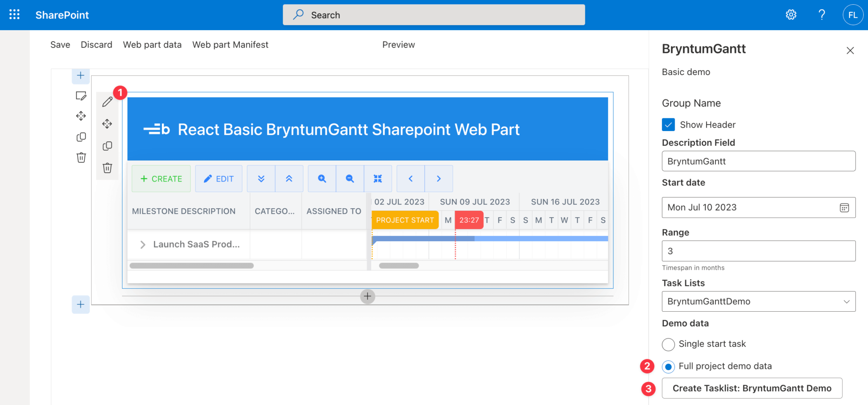Click the zoom out magnifier icon
The width and height of the screenshot is (868, 405).
point(350,179)
